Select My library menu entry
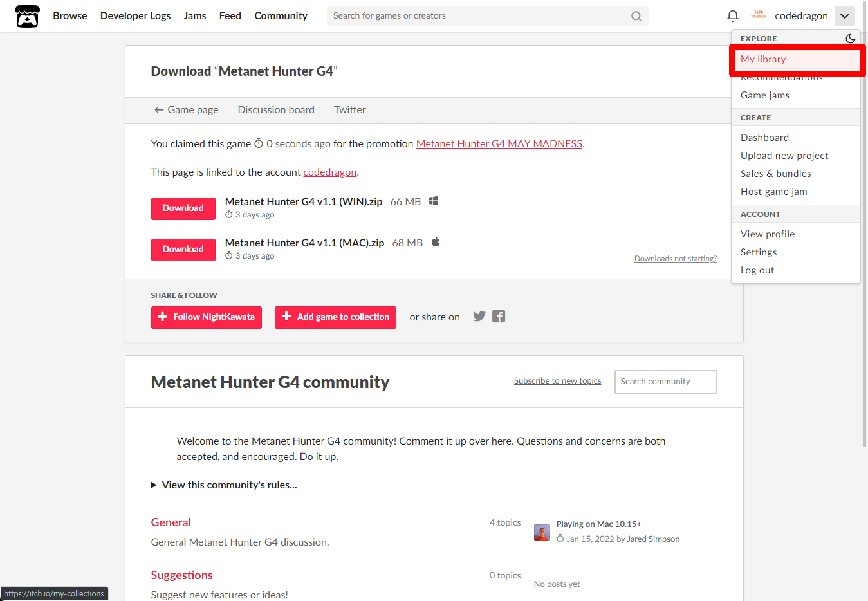Screen dimensions: 868x601 [796, 59]
